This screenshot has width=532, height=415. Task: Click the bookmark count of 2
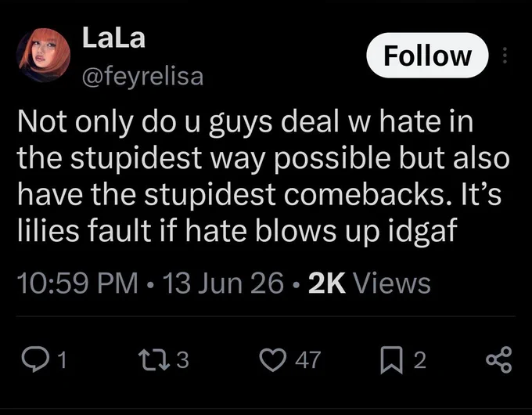tap(419, 360)
